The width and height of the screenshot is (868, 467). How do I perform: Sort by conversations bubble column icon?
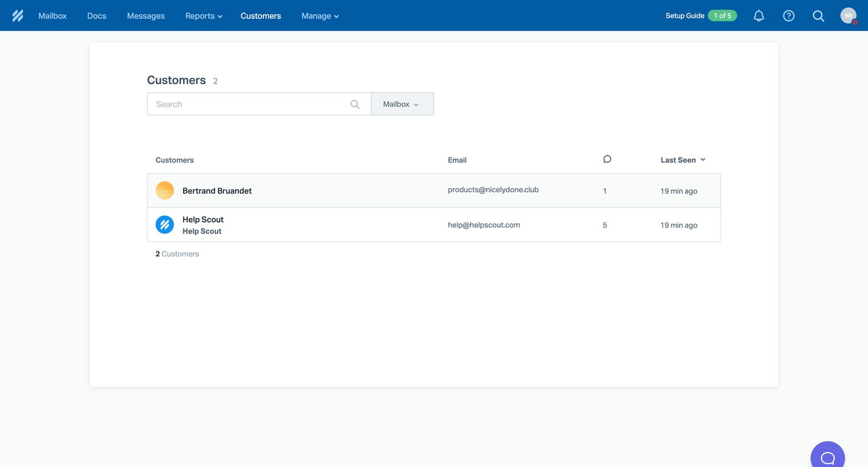(x=607, y=159)
